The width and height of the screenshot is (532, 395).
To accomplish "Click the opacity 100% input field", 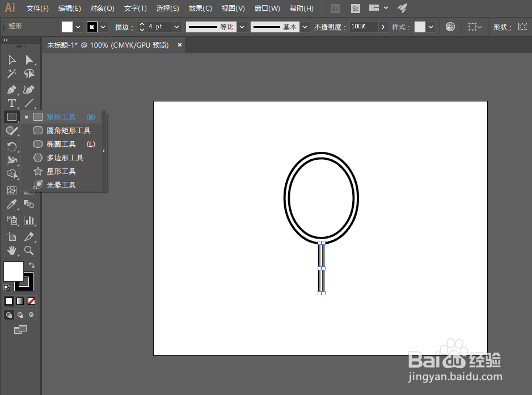I will coord(364,27).
